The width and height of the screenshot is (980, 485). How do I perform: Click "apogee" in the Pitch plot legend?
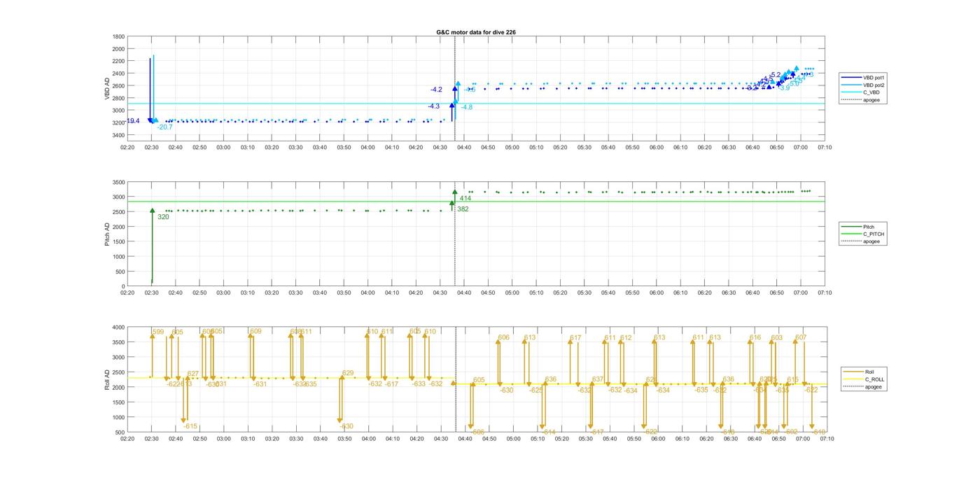[x=862, y=241]
